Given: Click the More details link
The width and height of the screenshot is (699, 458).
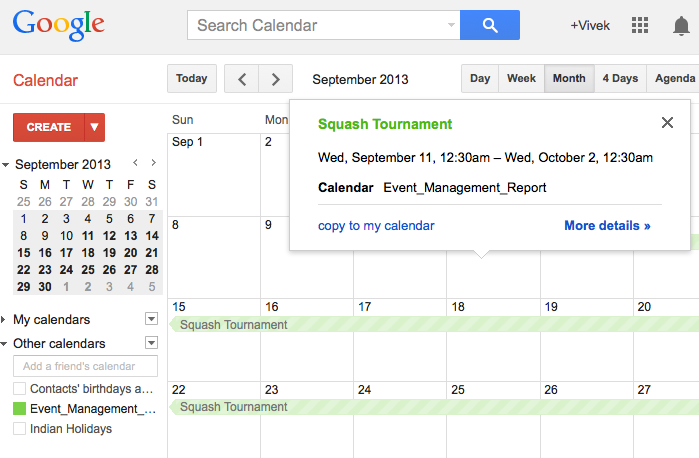Looking at the screenshot, I should click(607, 226).
